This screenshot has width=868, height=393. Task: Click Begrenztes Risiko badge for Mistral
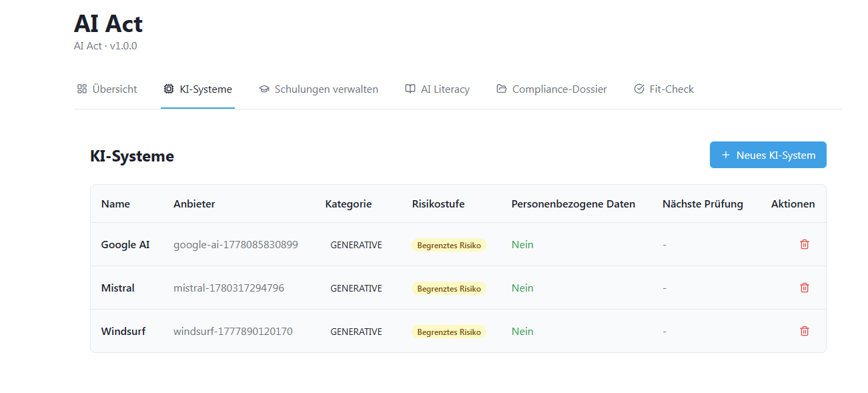pyautogui.click(x=449, y=288)
